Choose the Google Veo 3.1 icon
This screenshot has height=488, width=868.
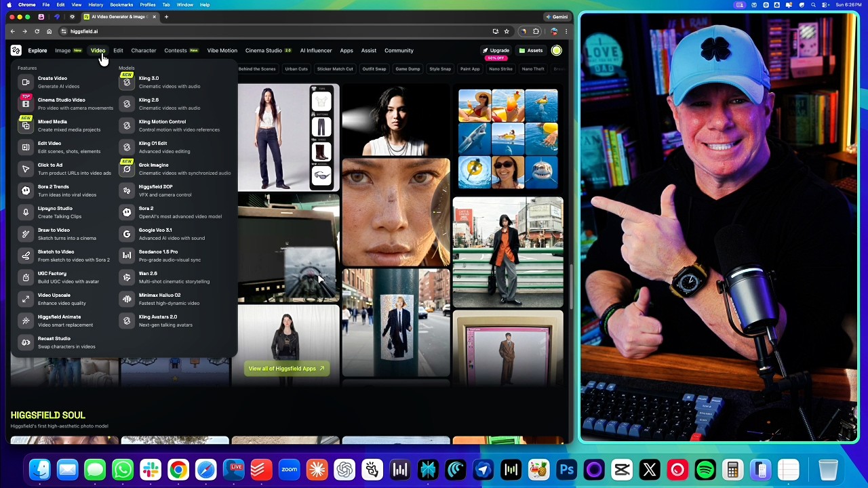point(127,234)
